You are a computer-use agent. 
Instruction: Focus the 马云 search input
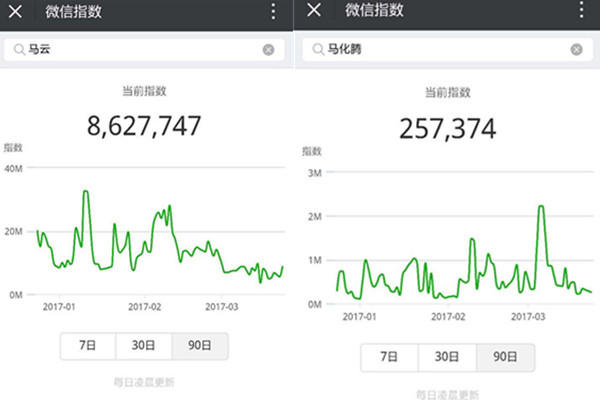click(144, 50)
